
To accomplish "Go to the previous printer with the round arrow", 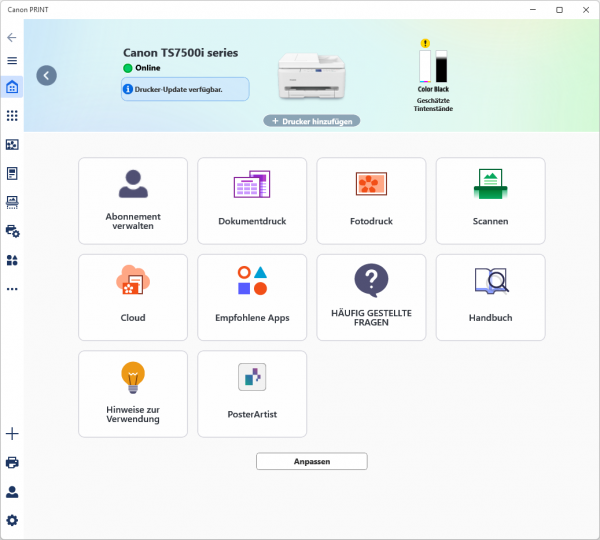I will [47, 75].
